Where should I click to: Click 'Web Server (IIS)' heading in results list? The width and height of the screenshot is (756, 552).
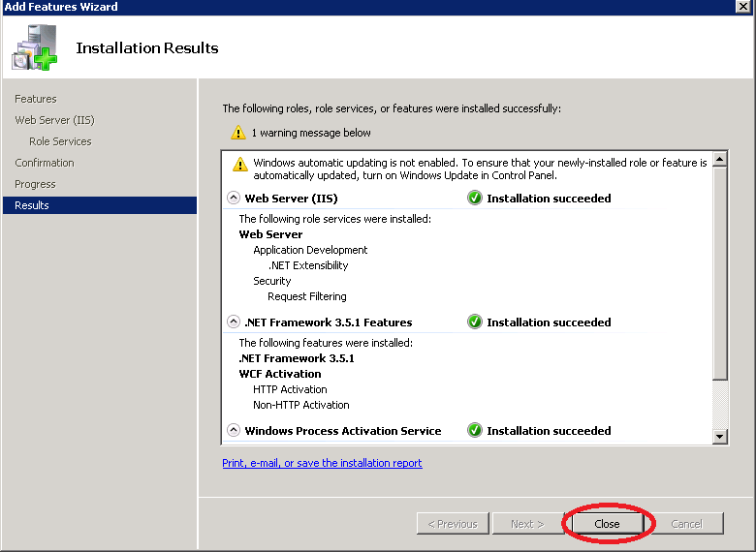(291, 199)
